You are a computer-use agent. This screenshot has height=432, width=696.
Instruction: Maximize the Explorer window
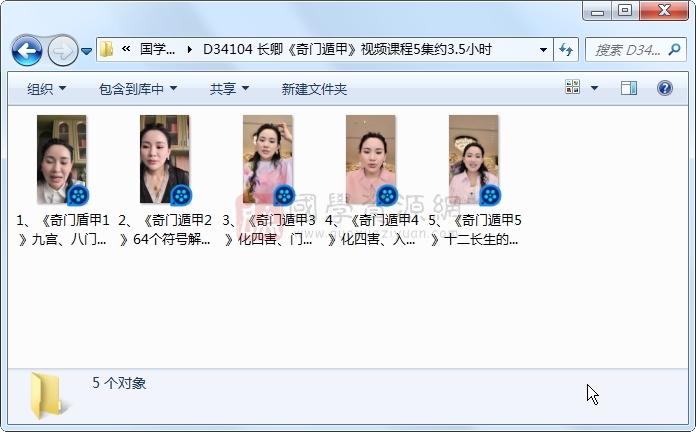tap(625, 10)
